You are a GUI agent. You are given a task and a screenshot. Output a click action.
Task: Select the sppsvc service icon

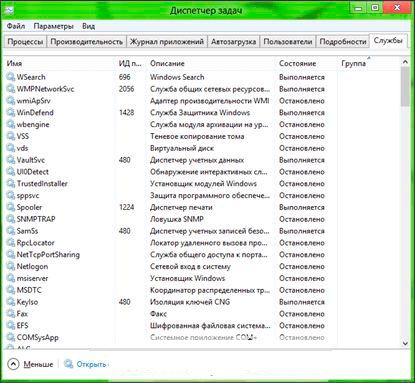coord(11,195)
